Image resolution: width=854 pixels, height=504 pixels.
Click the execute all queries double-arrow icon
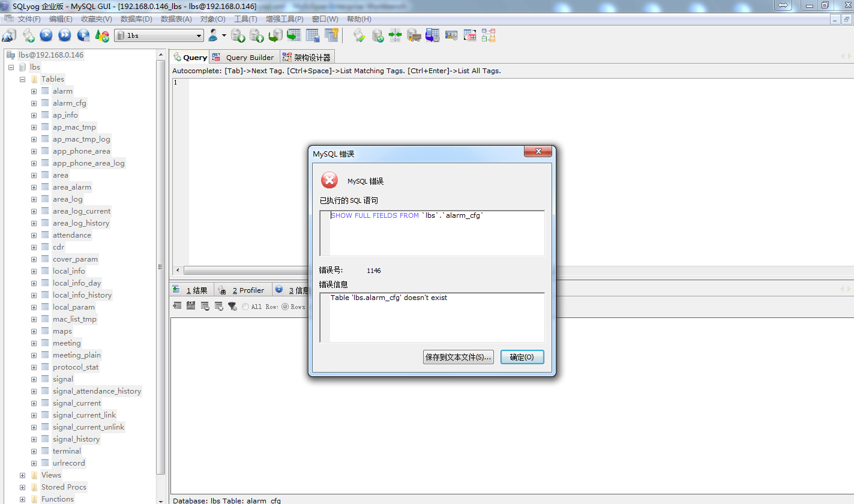(x=65, y=35)
